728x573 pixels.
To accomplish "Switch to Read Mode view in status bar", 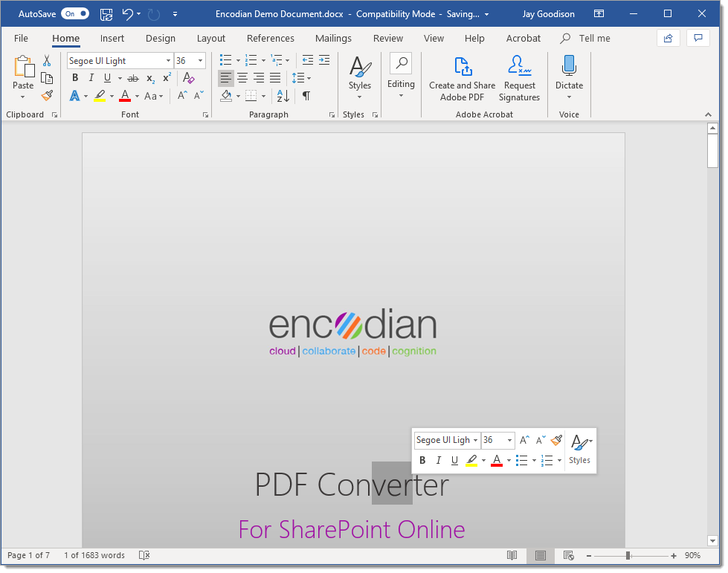I will (x=512, y=555).
